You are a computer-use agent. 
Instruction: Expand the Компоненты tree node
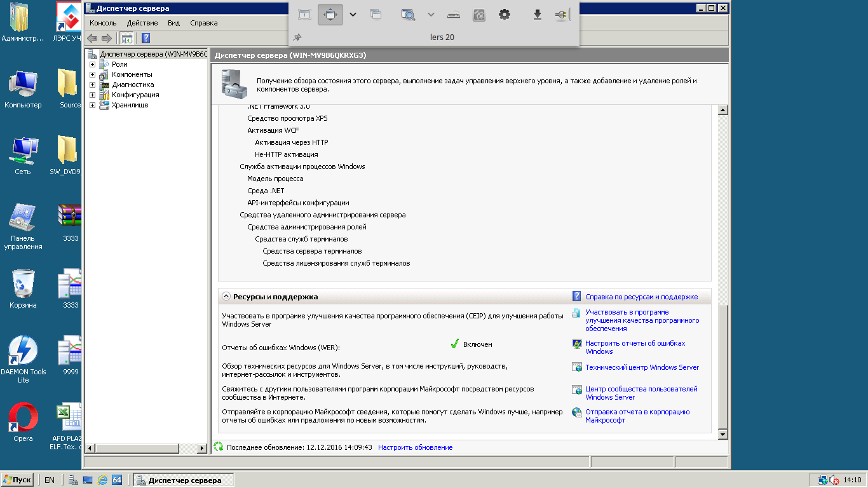(x=92, y=74)
